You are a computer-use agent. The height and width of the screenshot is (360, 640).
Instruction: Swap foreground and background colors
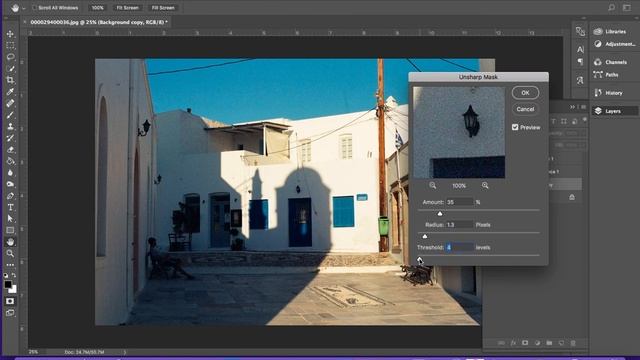pos(14,276)
